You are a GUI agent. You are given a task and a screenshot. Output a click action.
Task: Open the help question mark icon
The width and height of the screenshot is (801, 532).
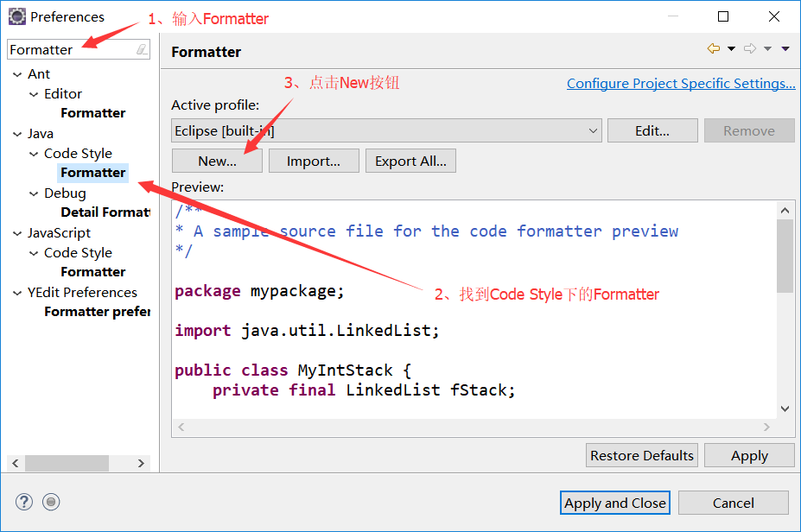24,502
